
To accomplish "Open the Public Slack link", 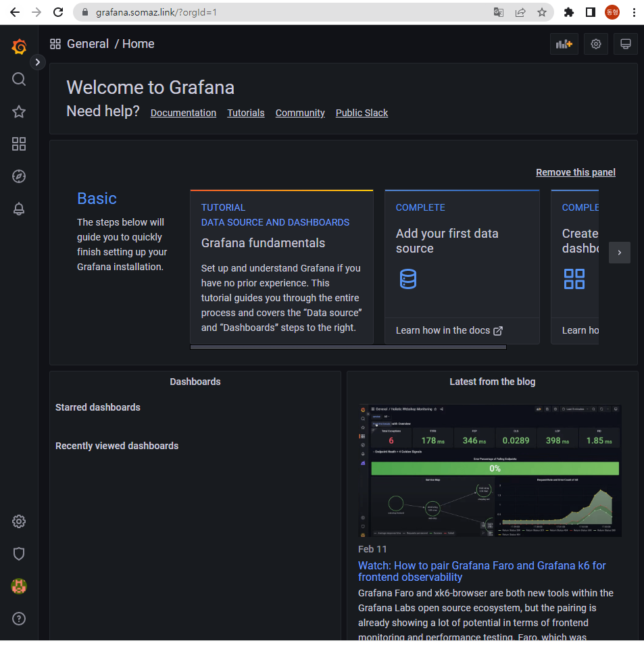I will tap(362, 113).
